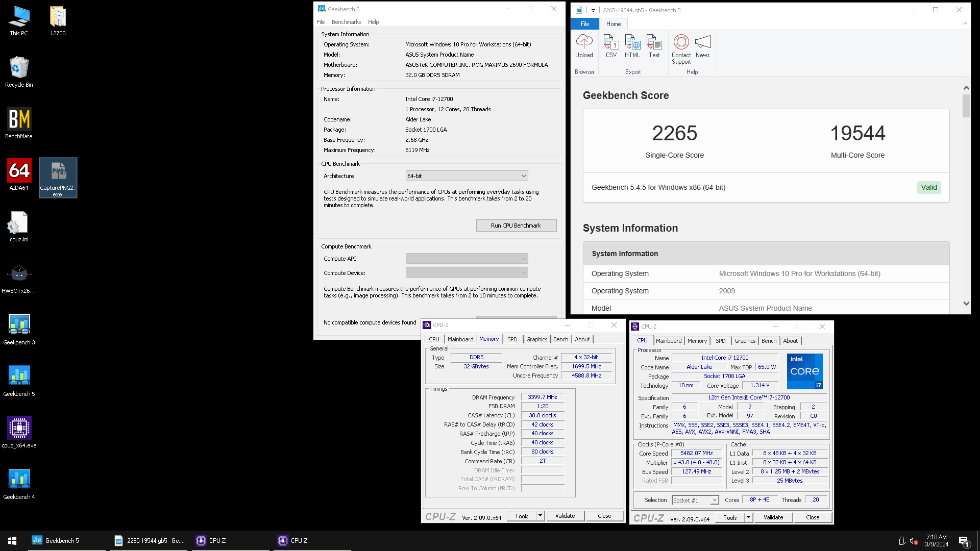
Task: Open quick access toolbar dropdown in results window
Action: tap(593, 10)
